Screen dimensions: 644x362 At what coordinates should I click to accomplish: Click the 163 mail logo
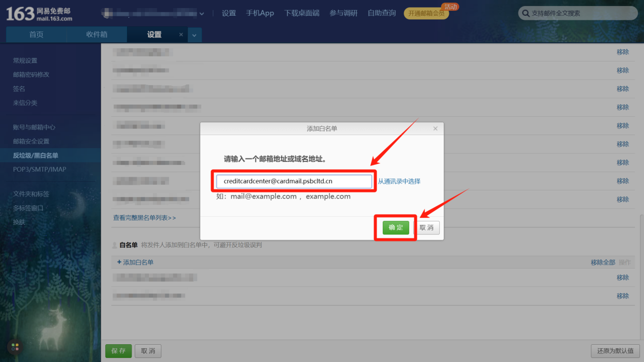click(x=39, y=14)
